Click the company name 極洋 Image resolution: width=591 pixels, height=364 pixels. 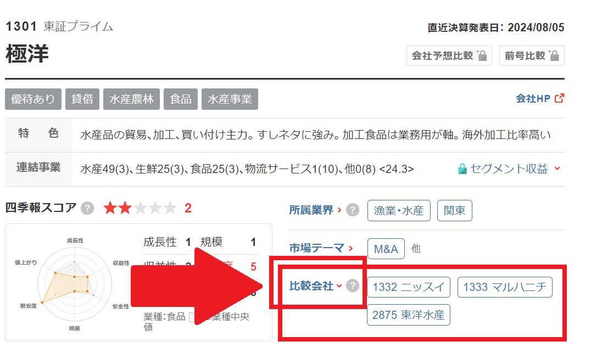pos(27,53)
